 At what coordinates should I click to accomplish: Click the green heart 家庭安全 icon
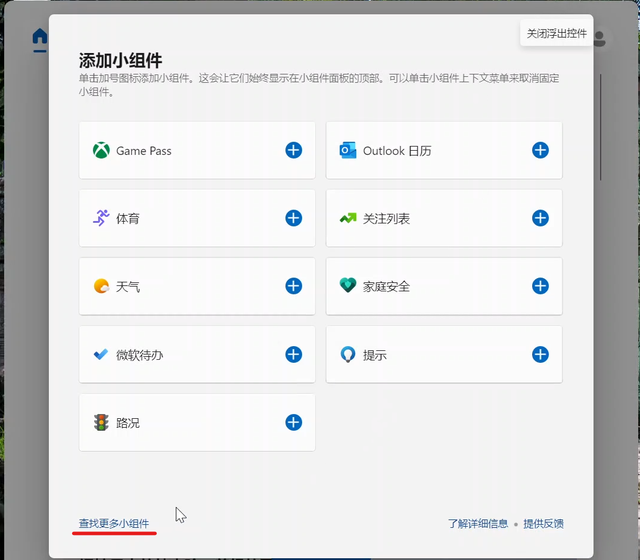point(348,285)
